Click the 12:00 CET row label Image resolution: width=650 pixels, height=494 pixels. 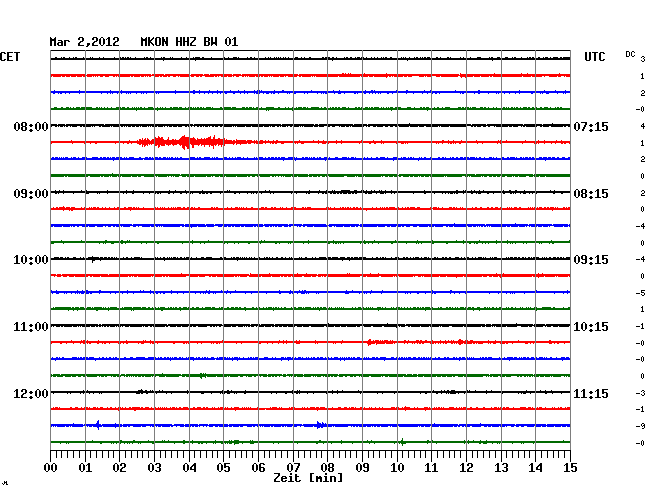click(x=31, y=393)
